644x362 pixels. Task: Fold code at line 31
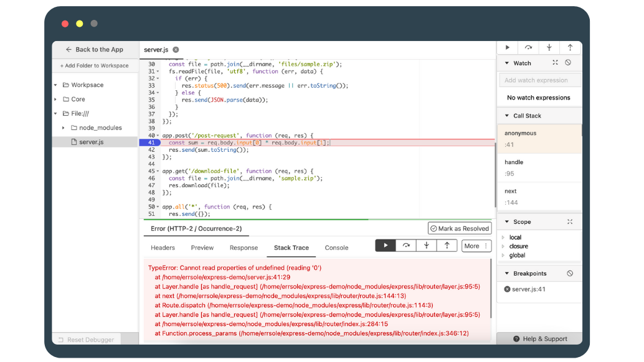click(x=158, y=72)
